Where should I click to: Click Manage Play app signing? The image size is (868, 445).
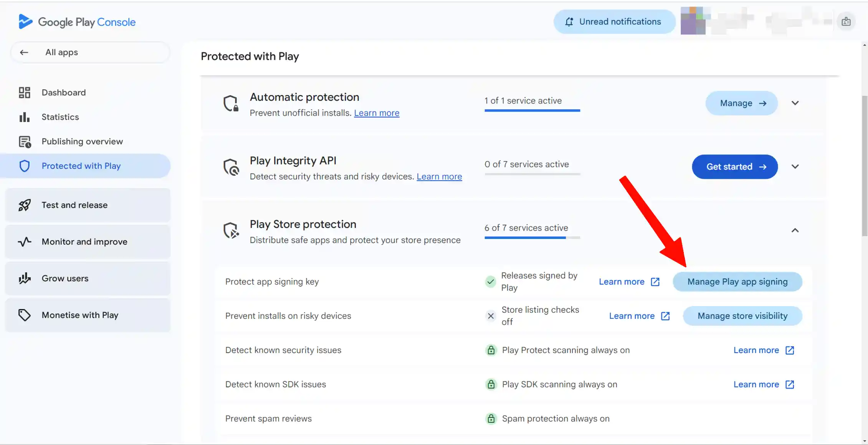(737, 282)
